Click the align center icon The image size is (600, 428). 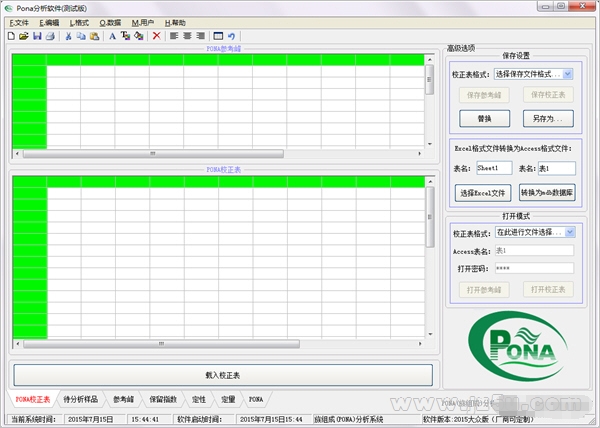187,36
